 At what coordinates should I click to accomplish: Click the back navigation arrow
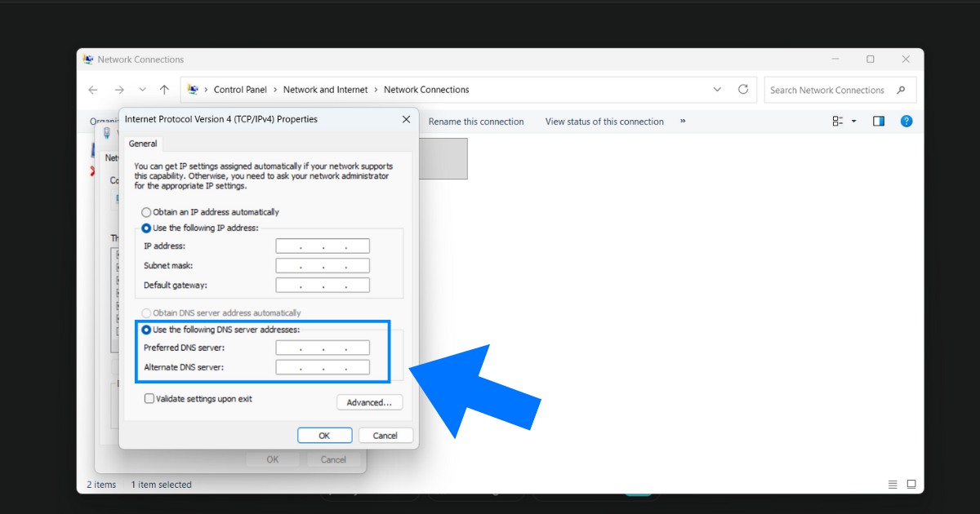92,90
